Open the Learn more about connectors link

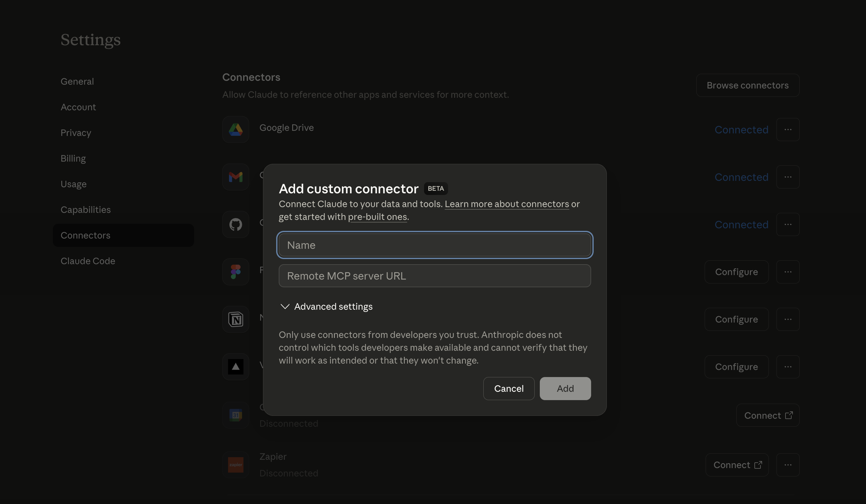tap(506, 204)
